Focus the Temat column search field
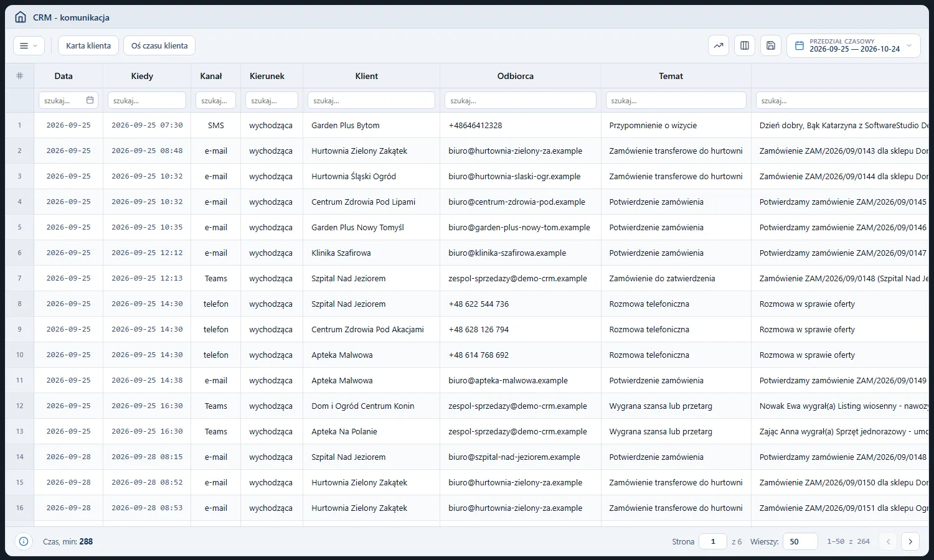This screenshot has height=560, width=934. 676,100
